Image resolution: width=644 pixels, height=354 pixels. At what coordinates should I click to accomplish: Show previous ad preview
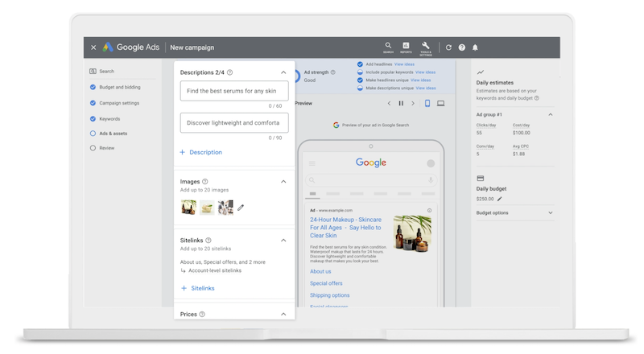coord(389,104)
